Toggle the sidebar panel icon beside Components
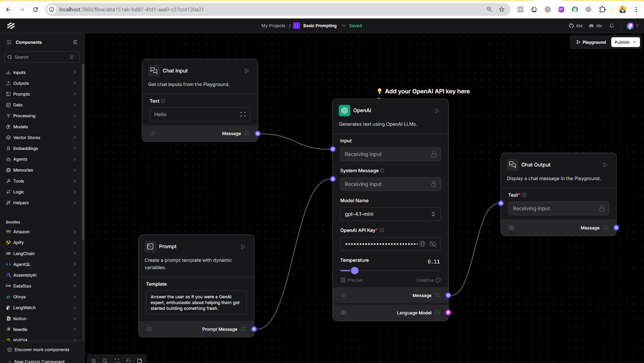This screenshot has height=363, width=644. click(9, 42)
